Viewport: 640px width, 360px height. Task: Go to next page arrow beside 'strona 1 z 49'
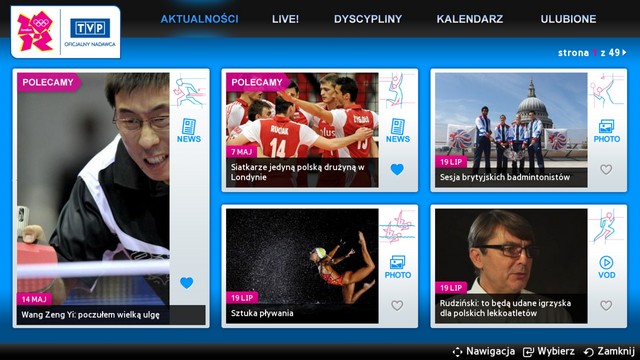pyautogui.click(x=624, y=52)
